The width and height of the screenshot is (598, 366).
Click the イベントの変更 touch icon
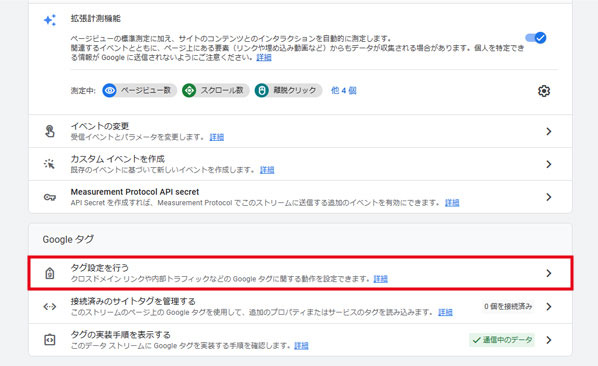click(x=50, y=131)
